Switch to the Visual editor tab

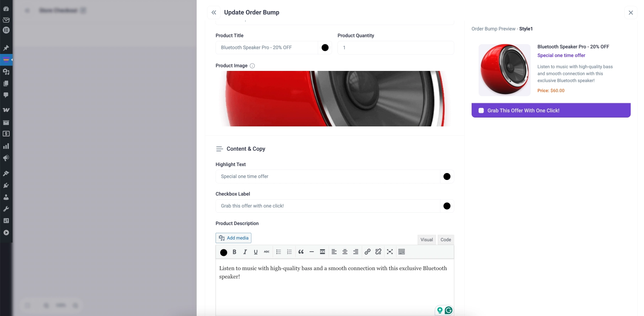point(427,240)
